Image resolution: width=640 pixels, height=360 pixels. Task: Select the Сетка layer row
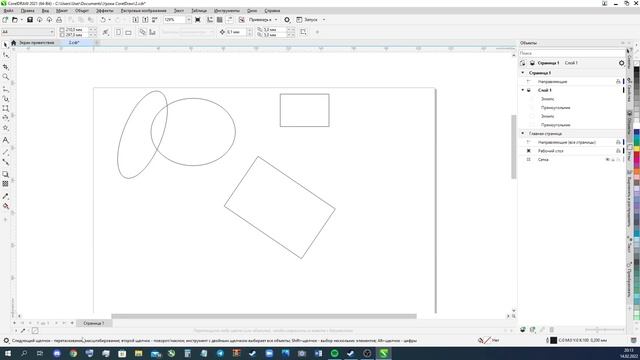click(x=571, y=160)
